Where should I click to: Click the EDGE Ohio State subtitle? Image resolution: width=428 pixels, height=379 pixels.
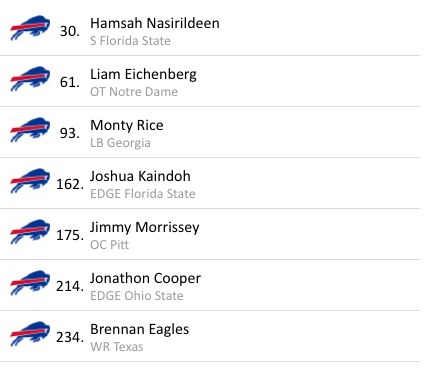(x=137, y=296)
